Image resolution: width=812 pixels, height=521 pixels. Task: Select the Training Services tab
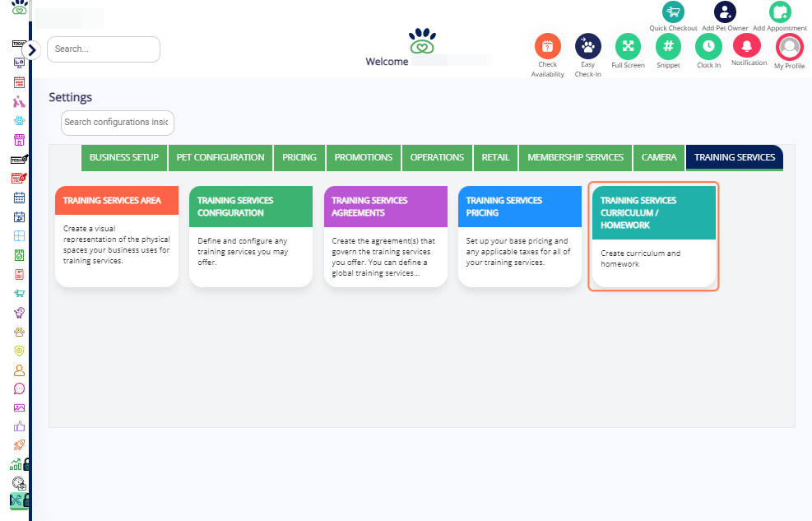[x=735, y=157]
